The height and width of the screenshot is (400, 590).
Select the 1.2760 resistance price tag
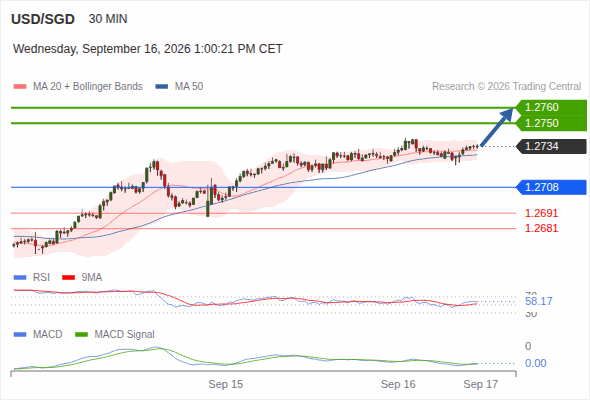(x=551, y=108)
